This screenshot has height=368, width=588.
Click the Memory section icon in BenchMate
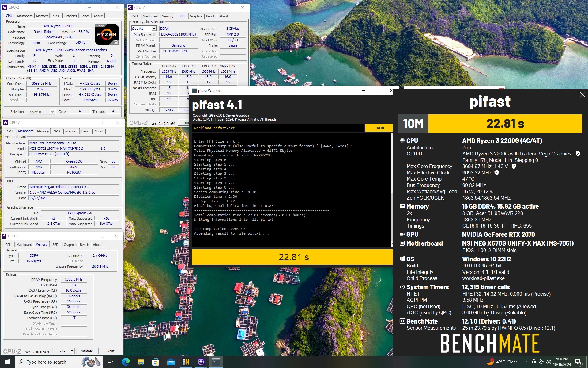tap(402, 206)
